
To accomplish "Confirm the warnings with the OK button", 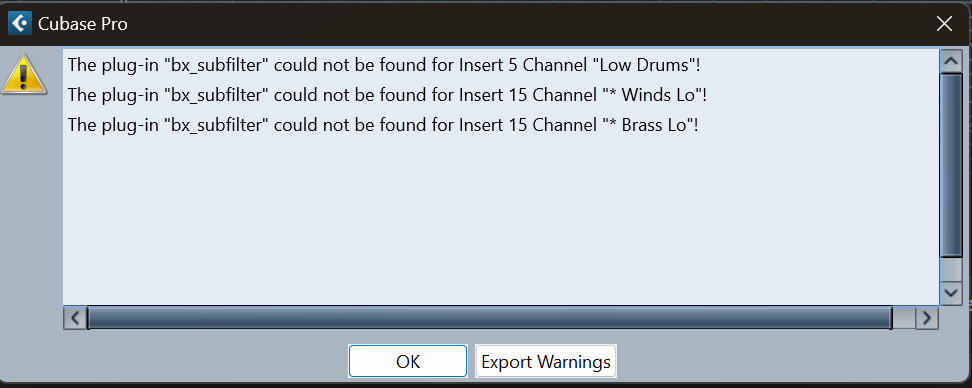I will (408, 361).
